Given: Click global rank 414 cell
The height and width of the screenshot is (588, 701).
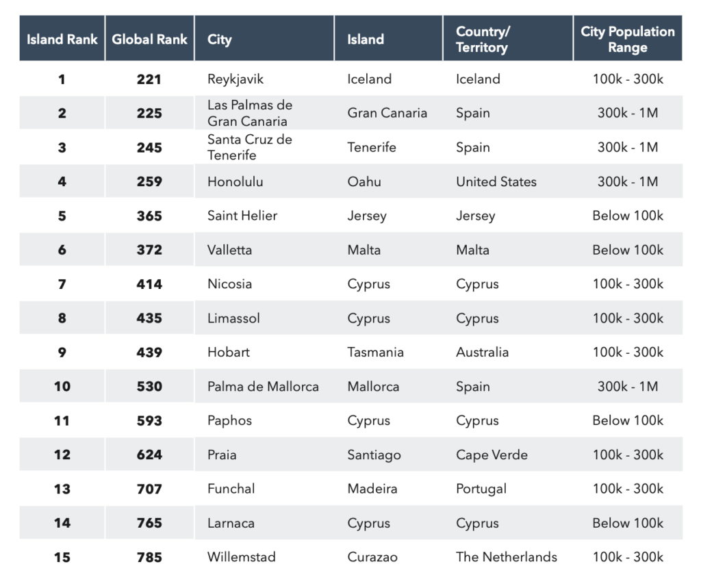Looking at the screenshot, I should point(149,284).
